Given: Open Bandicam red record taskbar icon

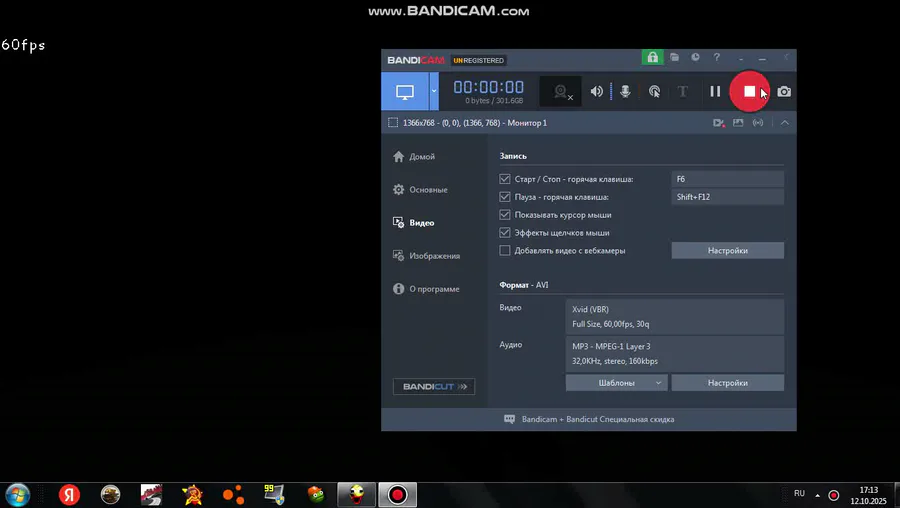Looking at the screenshot, I should click(397, 495).
